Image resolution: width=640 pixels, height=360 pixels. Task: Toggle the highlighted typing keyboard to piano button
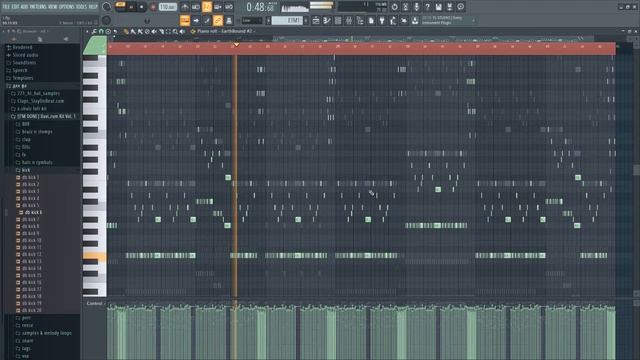click(x=185, y=20)
